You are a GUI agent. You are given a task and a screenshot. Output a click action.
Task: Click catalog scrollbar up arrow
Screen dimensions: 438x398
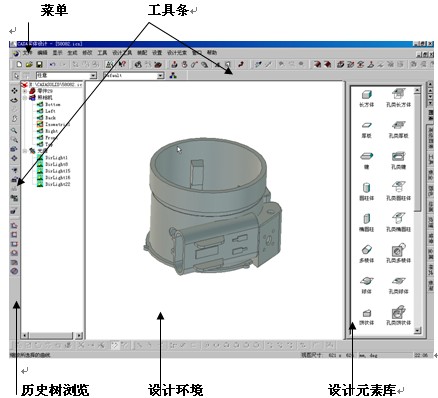pyautogui.click(x=418, y=90)
